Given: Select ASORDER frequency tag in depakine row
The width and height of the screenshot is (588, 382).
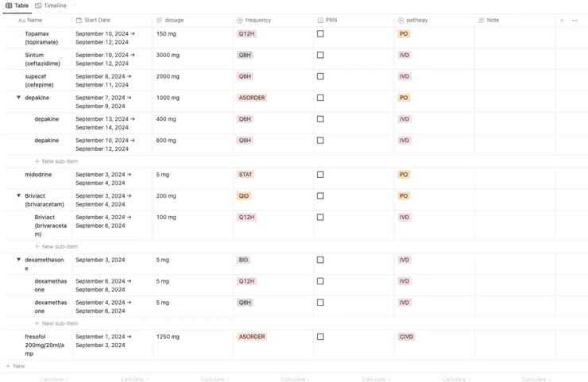Looking at the screenshot, I should (252, 98).
